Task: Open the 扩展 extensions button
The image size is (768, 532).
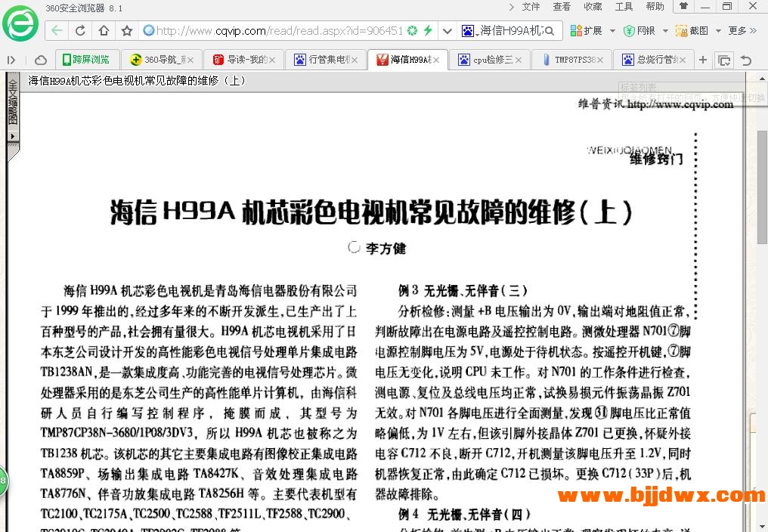Action: click(x=587, y=31)
